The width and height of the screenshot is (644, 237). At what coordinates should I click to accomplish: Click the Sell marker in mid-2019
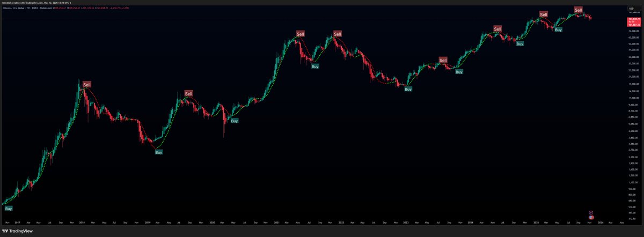[188, 94]
